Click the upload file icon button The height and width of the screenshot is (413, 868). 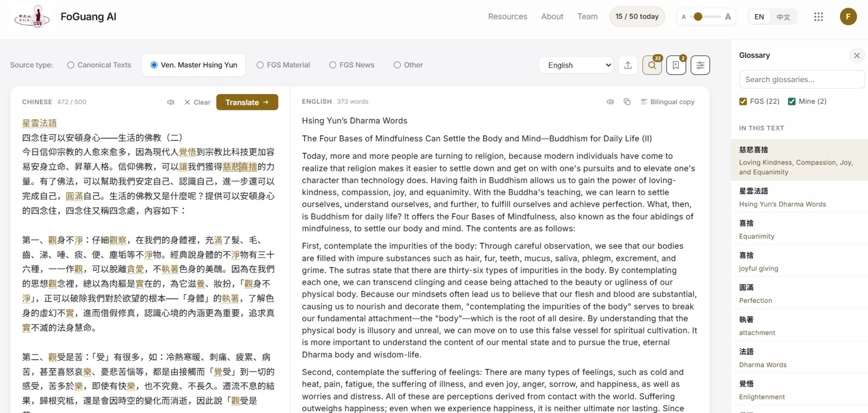click(628, 65)
